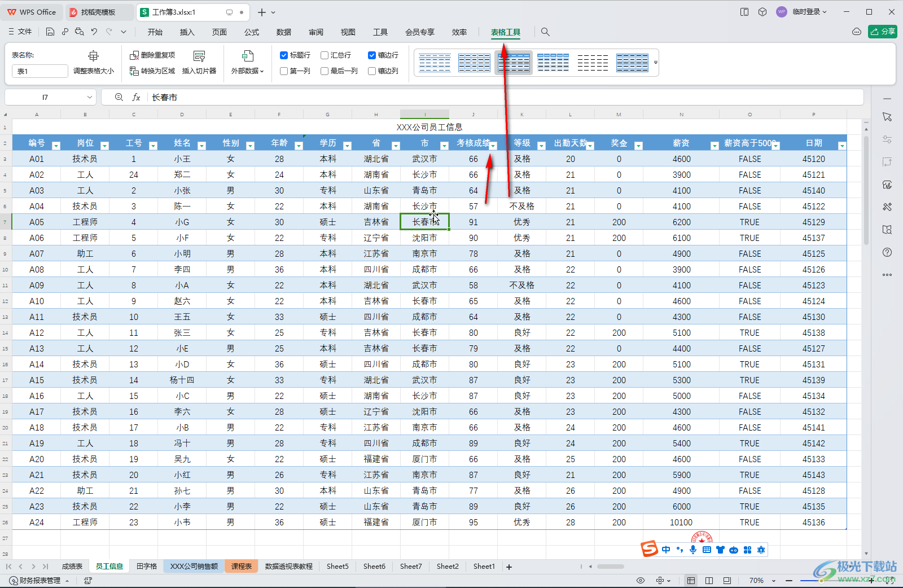The height and width of the screenshot is (588, 903).
Task: Select cell containing 10100 salary
Action: (681, 523)
